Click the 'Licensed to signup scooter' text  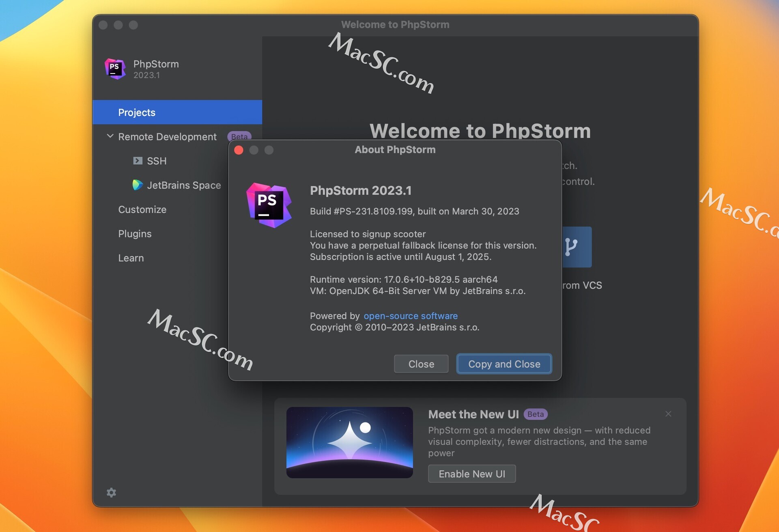tap(368, 234)
